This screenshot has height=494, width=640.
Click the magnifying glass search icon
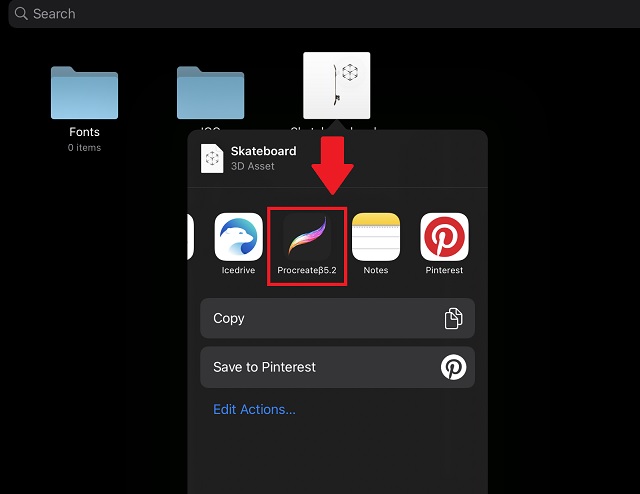[x=20, y=14]
